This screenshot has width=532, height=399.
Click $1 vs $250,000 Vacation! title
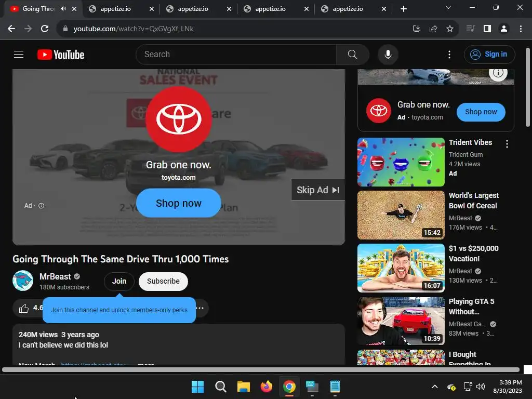(474, 254)
